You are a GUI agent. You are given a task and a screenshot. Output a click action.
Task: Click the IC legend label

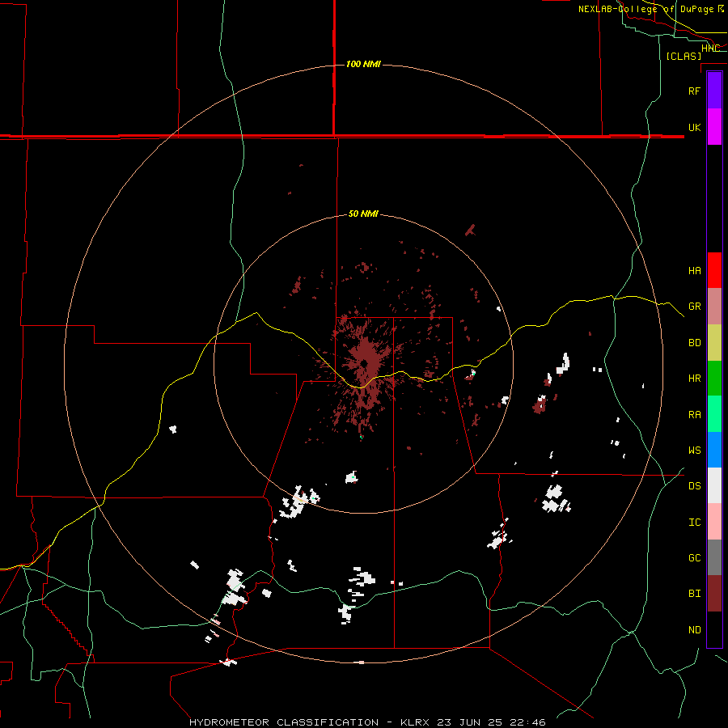click(x=694, y=523)
